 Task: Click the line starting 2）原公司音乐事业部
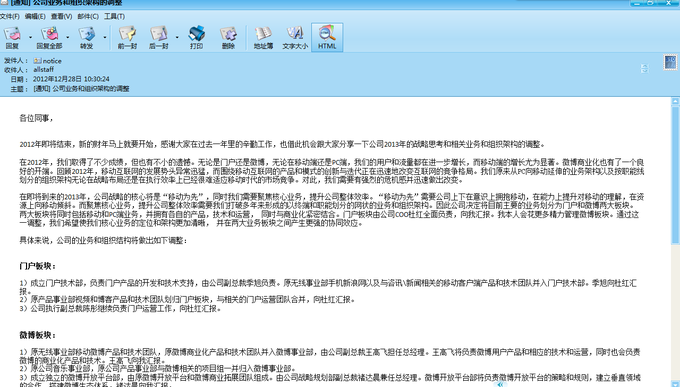pos(158,368)
